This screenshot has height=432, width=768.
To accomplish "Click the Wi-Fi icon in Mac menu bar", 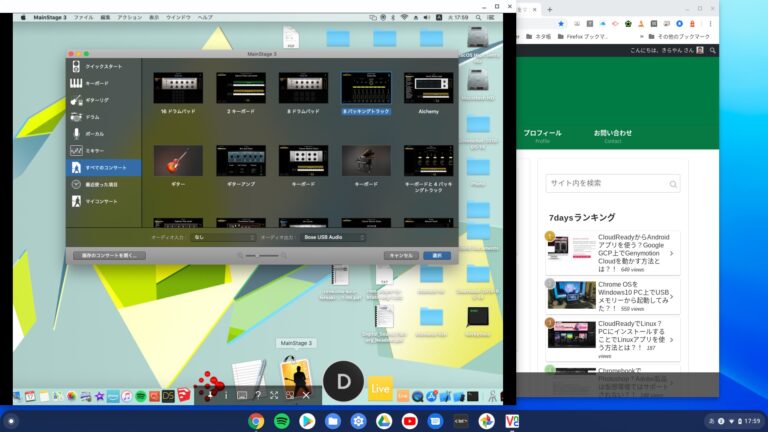I will [x=404, y=18].
